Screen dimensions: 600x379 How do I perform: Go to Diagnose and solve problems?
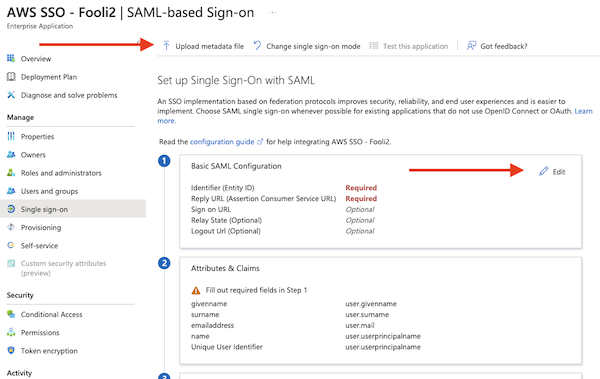coord(69,95)
